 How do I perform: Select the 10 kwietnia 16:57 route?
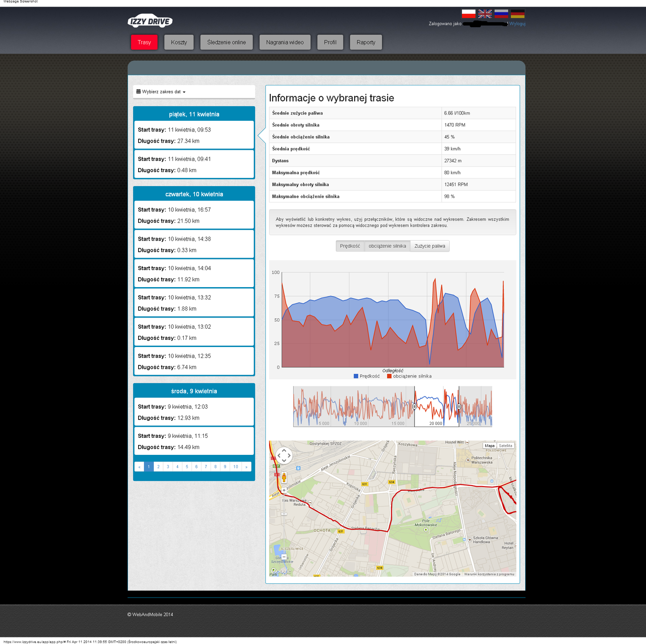(194, 215)
